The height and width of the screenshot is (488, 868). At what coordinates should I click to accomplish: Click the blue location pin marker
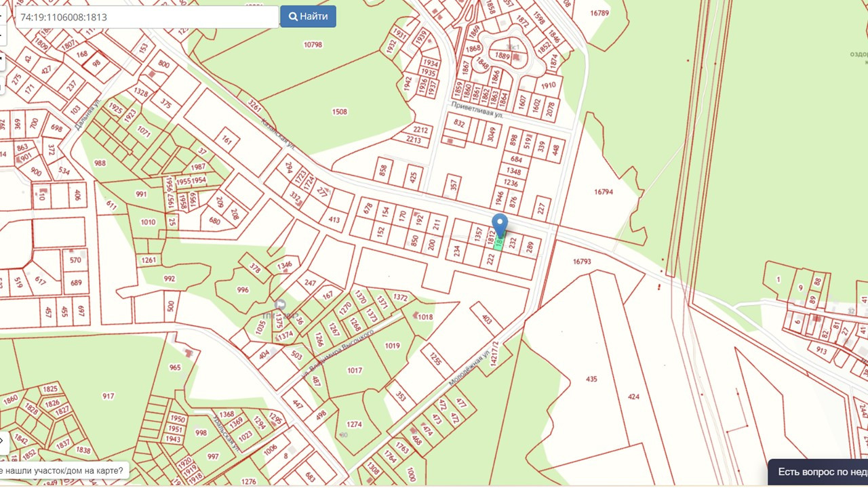(500, 225)
